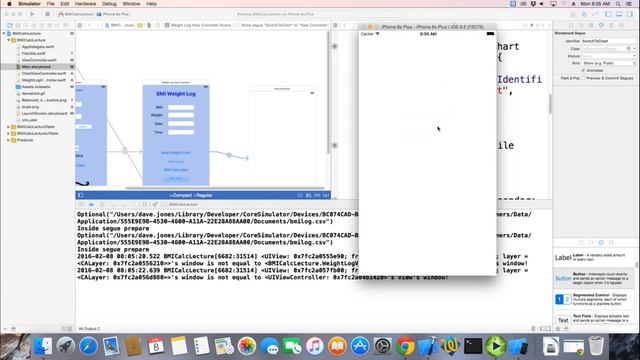Show the project navigator folder icon
The height and width of the screenshot is (360, 640).
tap(10, 25)
